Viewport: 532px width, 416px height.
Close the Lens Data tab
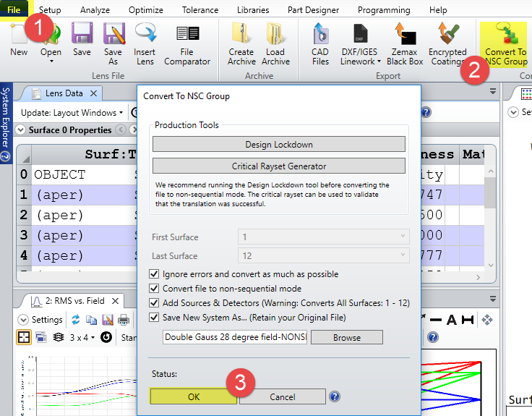click(x=94, y=93)
